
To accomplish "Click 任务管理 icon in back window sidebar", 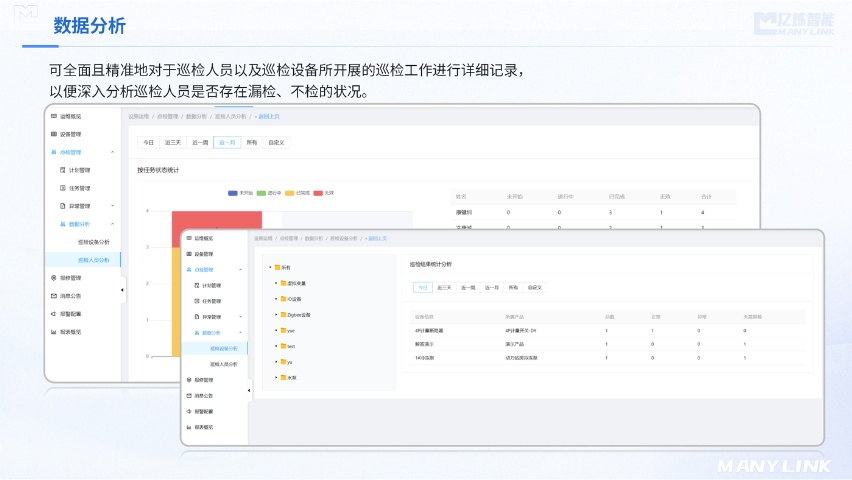I will [x=62, y=188].
